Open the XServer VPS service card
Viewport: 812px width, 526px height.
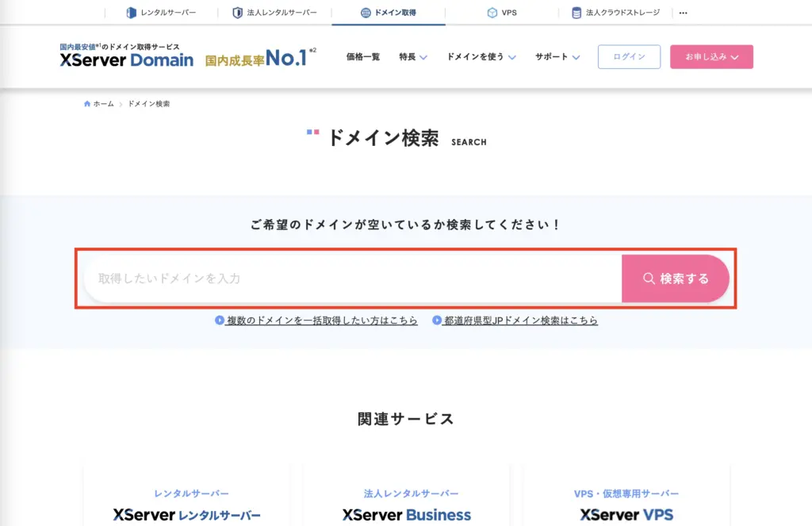[626, 495]
